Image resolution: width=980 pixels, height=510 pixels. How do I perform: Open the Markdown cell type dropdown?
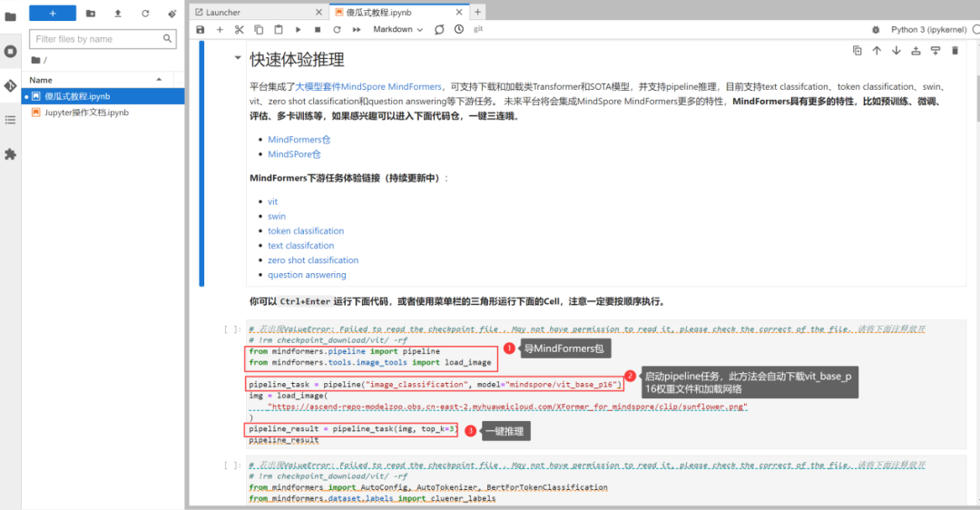point(398,29)
